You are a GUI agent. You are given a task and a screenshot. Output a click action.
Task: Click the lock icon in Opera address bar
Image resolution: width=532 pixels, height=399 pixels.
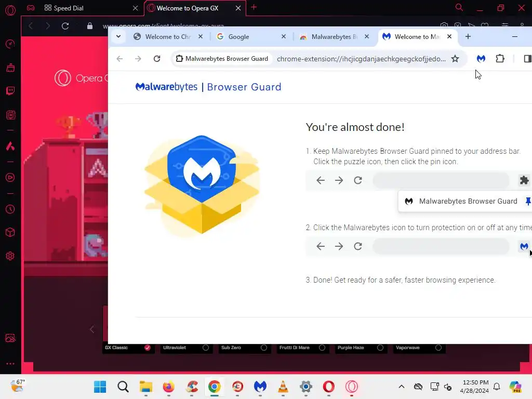[89, 26]
